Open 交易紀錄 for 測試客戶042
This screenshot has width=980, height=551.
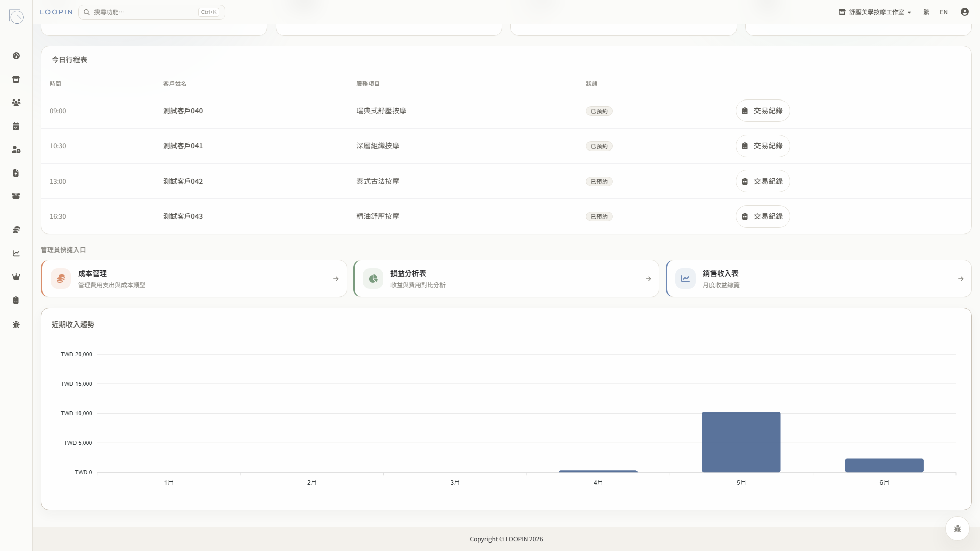click(x=763, y=181)
